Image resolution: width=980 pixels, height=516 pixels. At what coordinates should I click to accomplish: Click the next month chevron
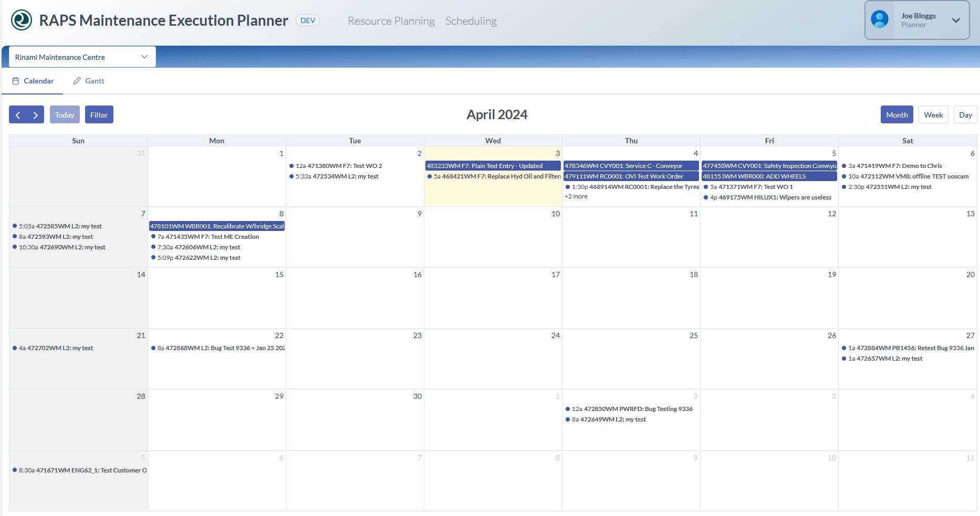point(35,114)
